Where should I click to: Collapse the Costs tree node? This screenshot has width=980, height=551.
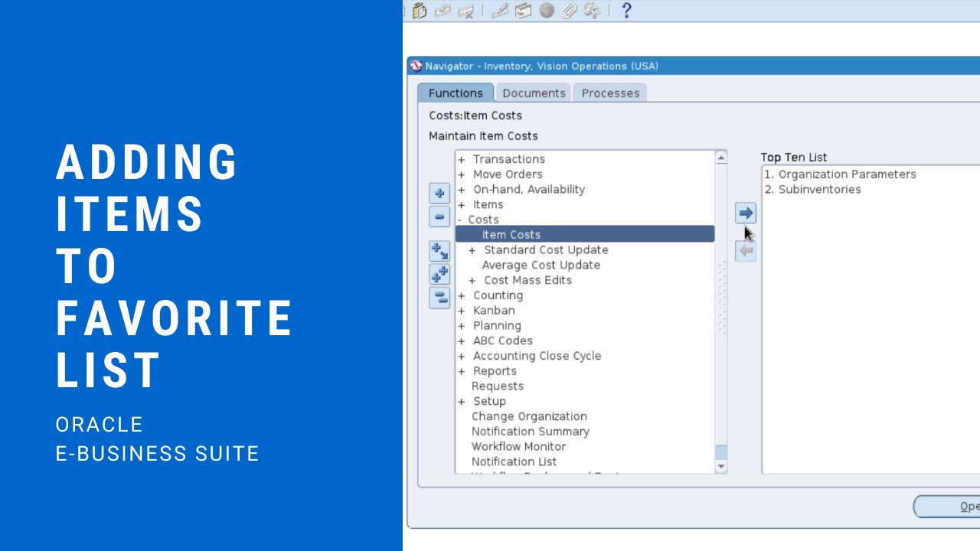pos(460,220)
